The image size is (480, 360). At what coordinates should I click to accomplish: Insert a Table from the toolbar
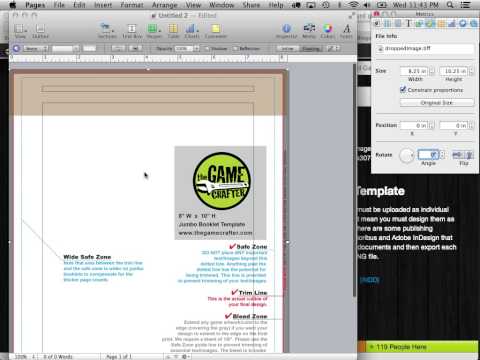(x=173, y=31)
